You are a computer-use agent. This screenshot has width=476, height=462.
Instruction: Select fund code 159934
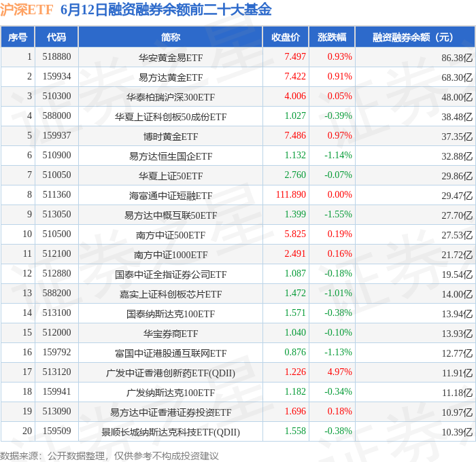coord(56,77)
